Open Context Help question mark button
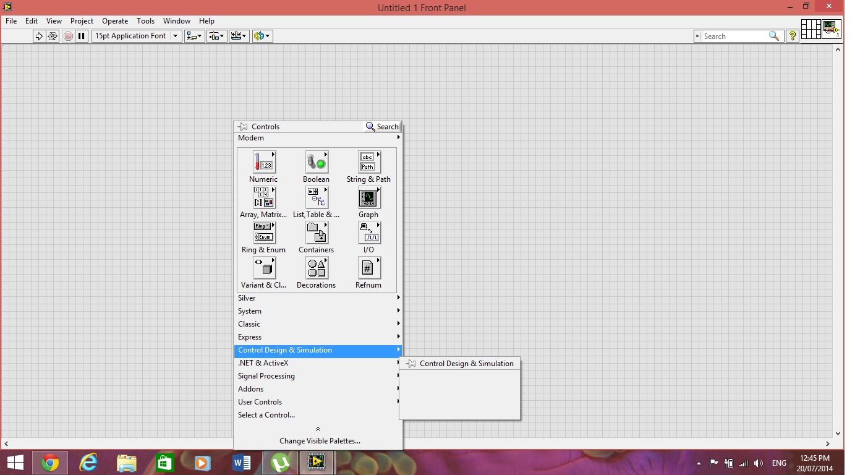Image resolution: width=868 pixels, height=475 pixels. [x=792, y=36]
